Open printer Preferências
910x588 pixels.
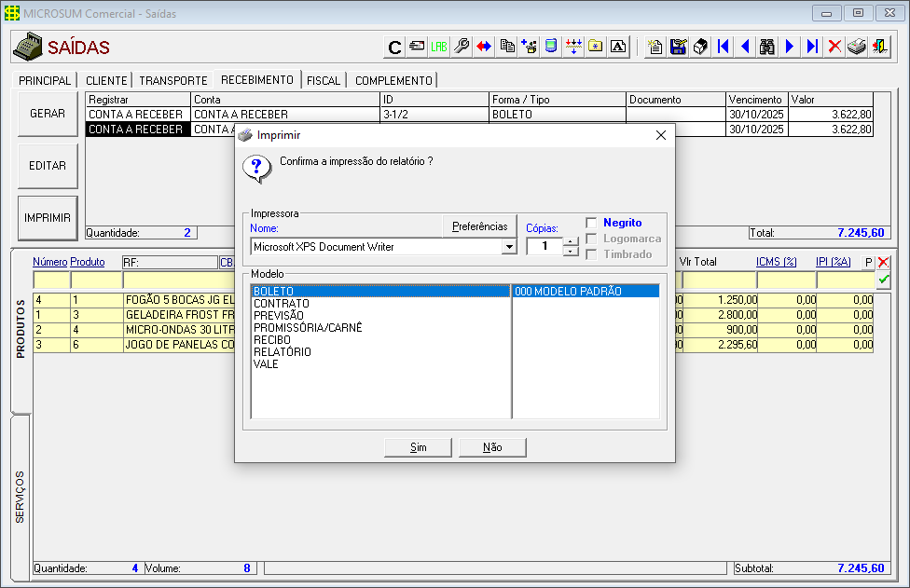(x=479, y=226)
